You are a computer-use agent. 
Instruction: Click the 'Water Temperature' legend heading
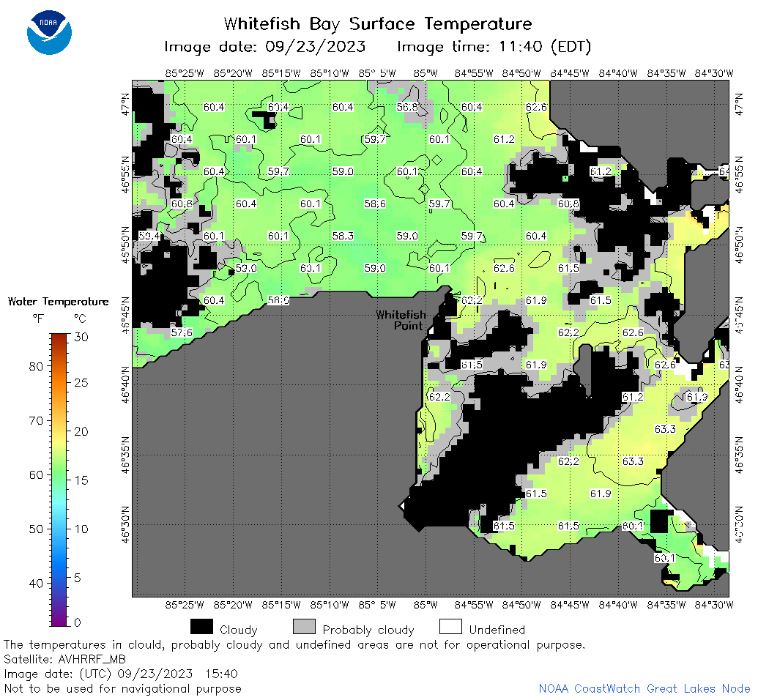click(58, 302)
